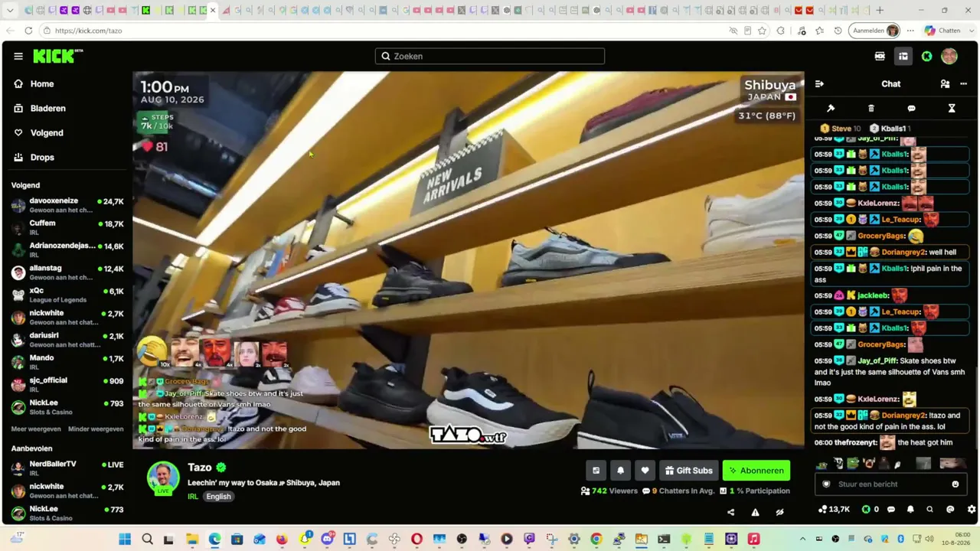This screenshot has width=980, height=551.
Task: Expand list with Meer weergeven
Action: (36, 429)
